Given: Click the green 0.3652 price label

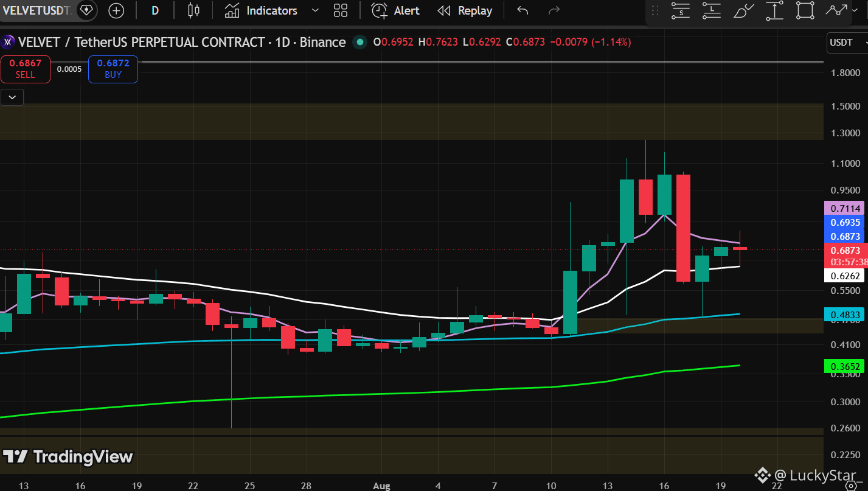Looking at the screenshot, I should [845, 366].
